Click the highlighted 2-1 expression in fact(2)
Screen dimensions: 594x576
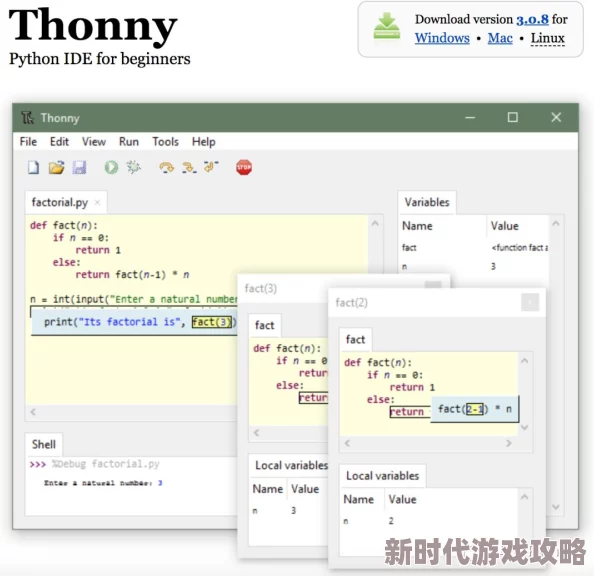click(475, 409)
